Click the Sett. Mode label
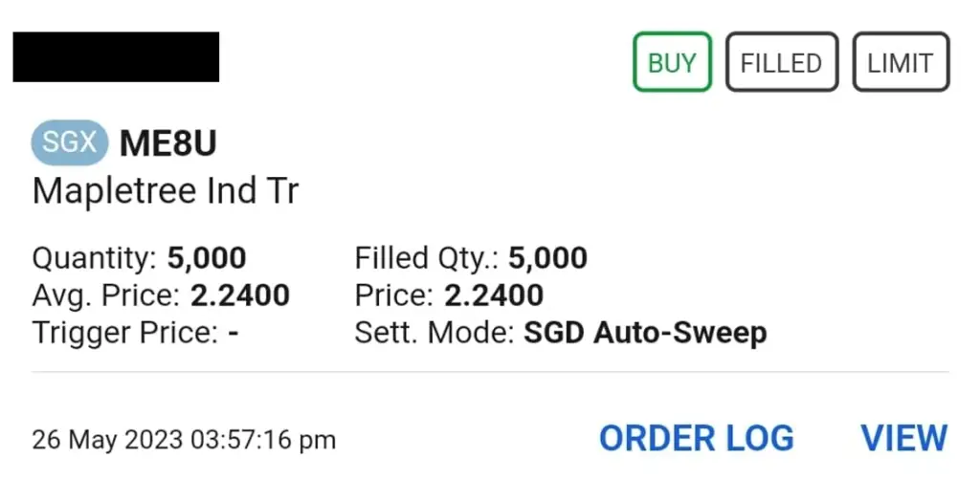Image resolution: width=980 pixels, height=480 pixels. point(435,333)
